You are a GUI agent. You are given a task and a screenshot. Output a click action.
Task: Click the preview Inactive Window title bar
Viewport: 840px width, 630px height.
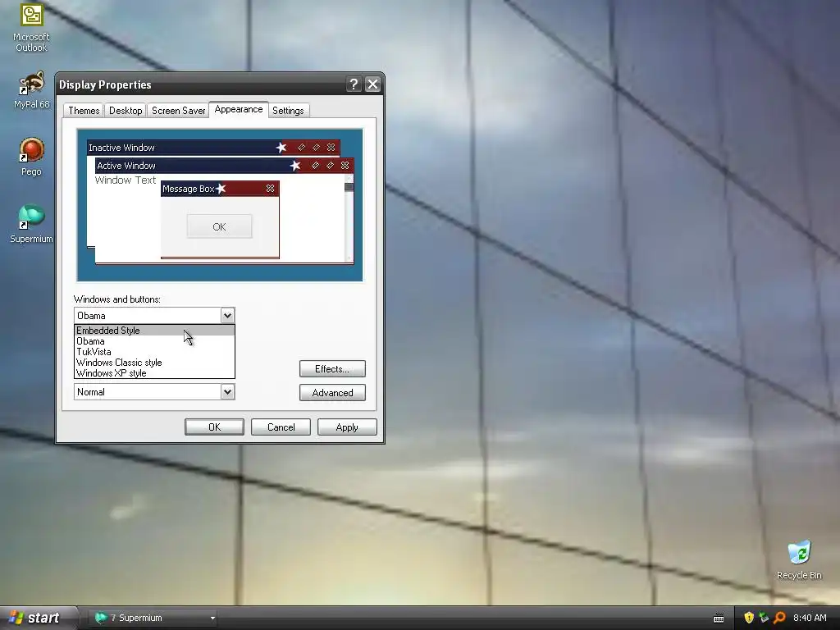[213, 148]
